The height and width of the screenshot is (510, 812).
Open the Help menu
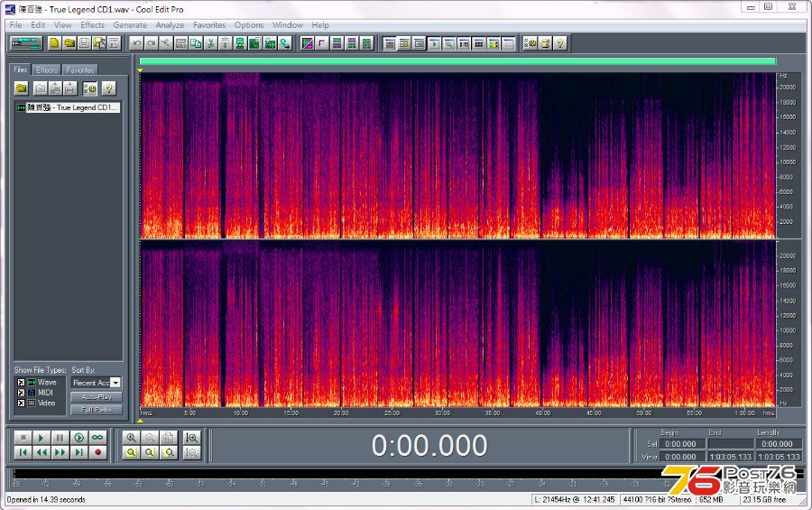(x=320, y=25)
